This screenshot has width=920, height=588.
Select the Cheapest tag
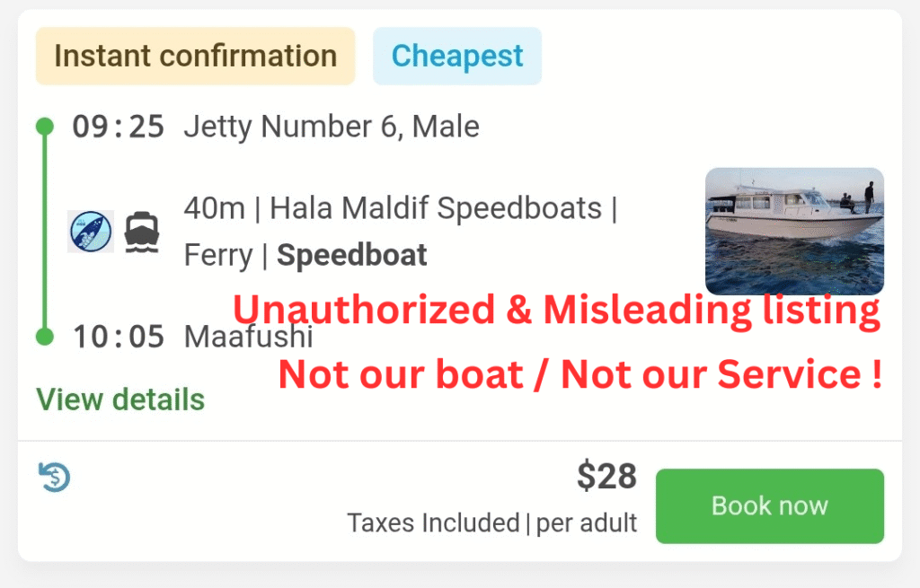456,56
